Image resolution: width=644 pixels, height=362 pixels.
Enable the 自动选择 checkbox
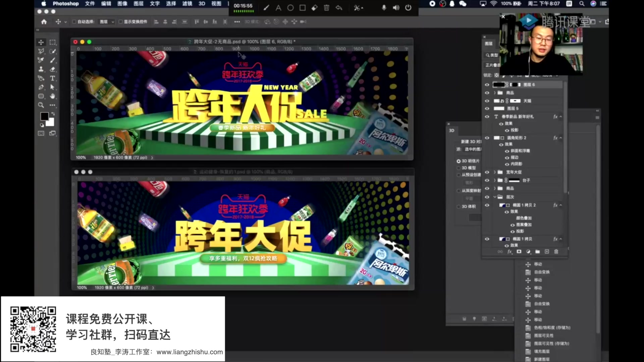click(x=74, y=22)
